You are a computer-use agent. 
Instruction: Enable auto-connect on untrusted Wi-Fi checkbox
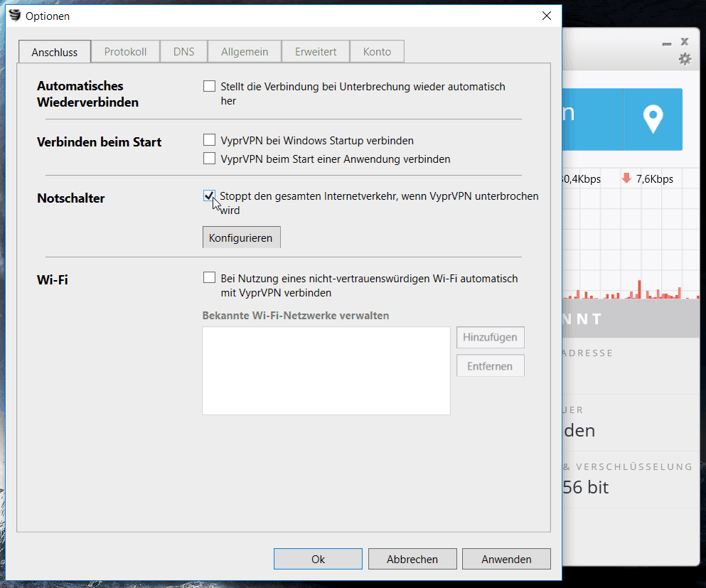point(209,278)
